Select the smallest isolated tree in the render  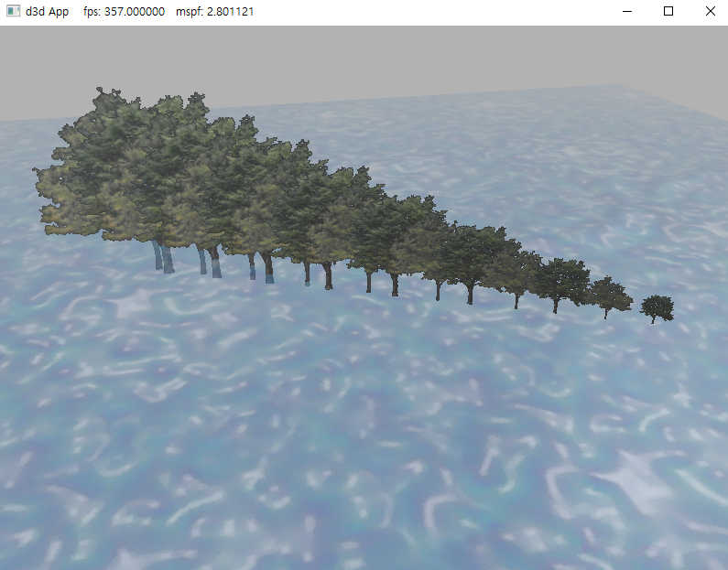657,309
